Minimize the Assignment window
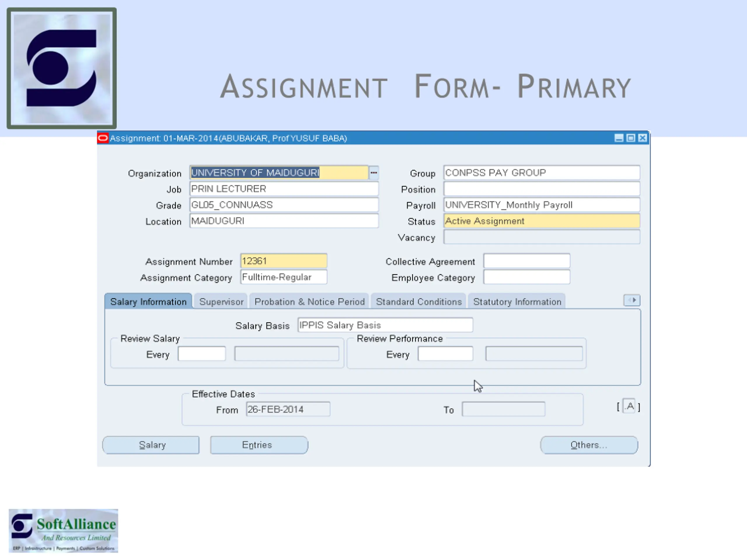The image size is (747, 560). pyautogui.click(x=619, y=138)
